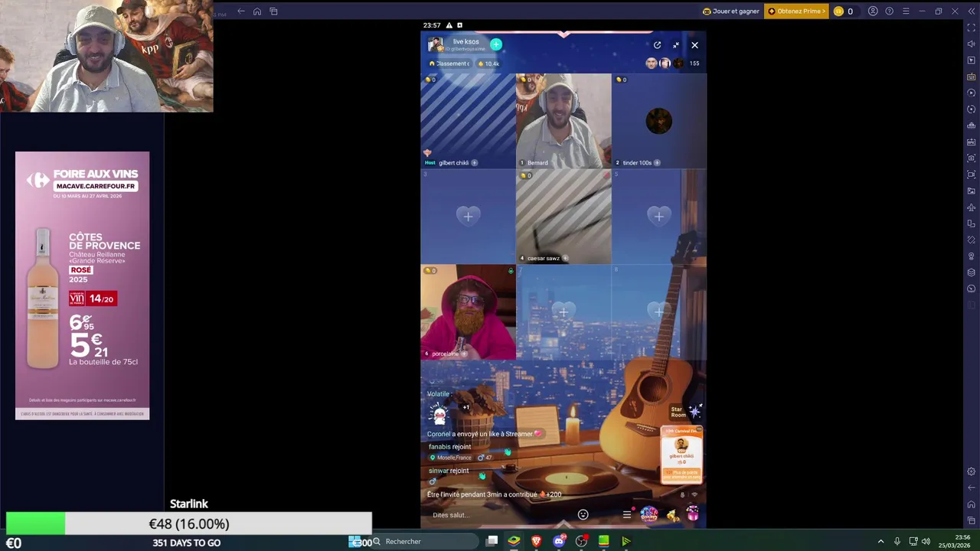Open Discord from the taskbar
The image size is (980, 551).
point(559,542)
